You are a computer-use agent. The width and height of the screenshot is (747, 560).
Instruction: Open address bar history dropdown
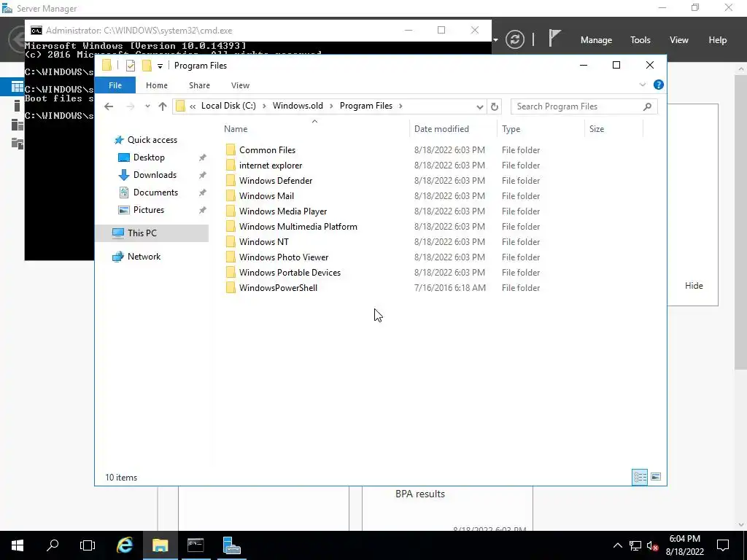[x=480, y=106]
